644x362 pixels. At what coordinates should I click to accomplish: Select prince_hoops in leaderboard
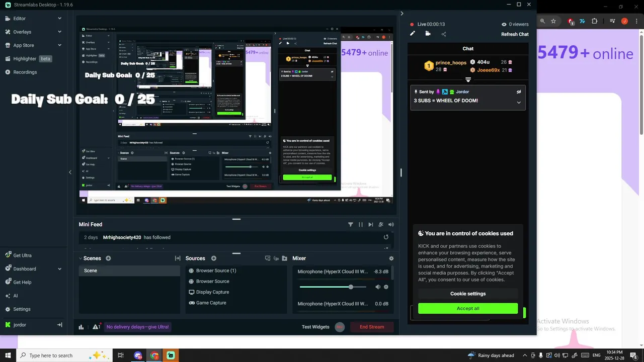pos(451,63)
